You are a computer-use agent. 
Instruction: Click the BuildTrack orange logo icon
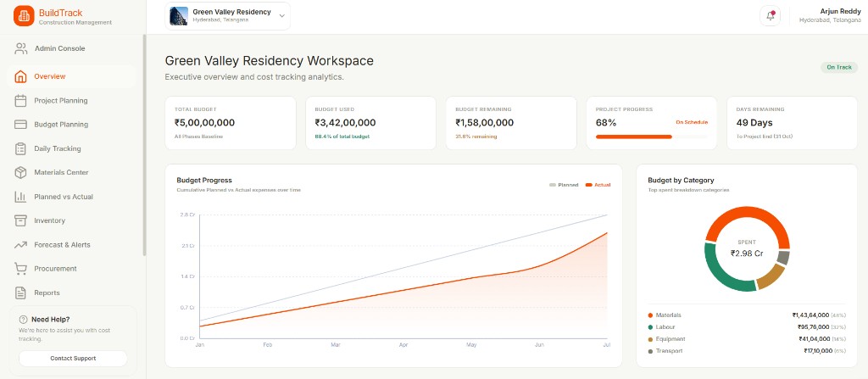coord(23,16)
